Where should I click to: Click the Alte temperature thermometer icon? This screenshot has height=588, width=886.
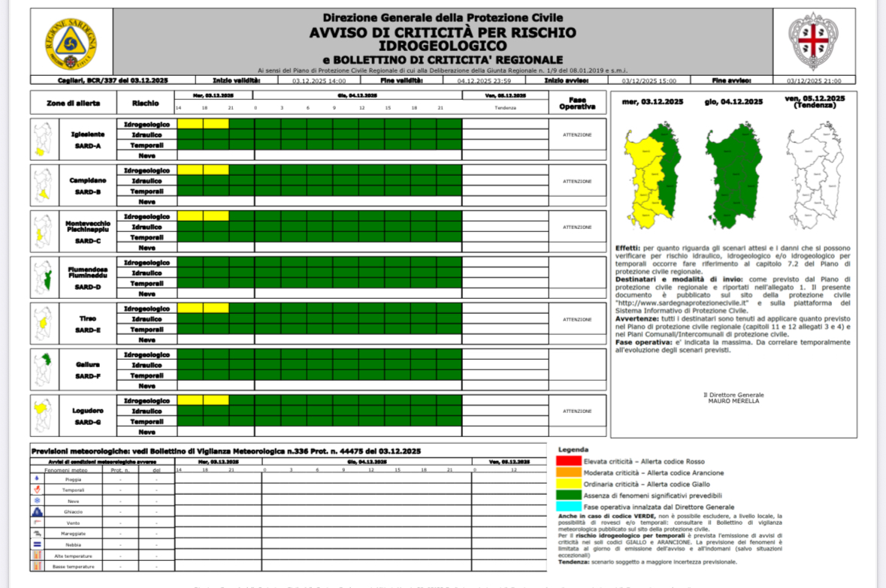tap(37, 555)
